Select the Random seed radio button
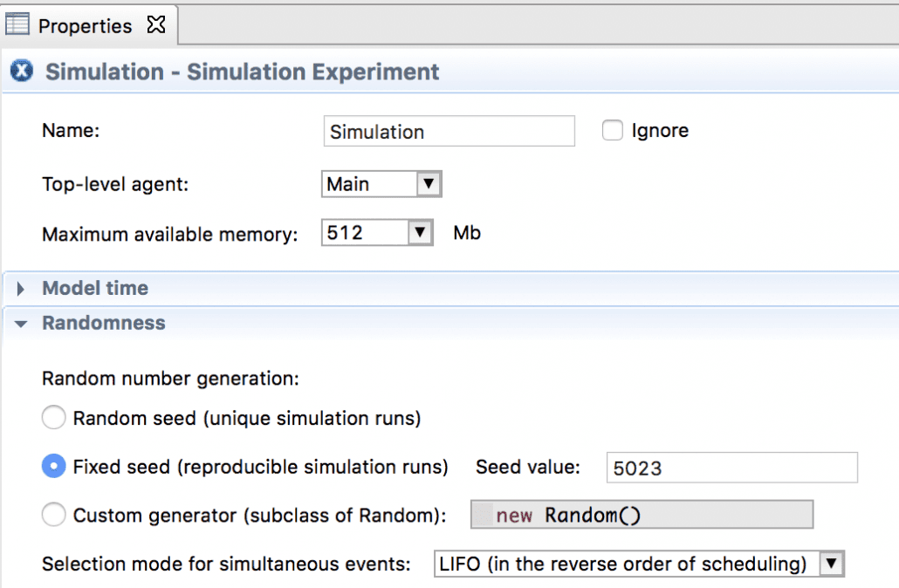This screenshot has width=899, height=588. (x=54, y=419)
